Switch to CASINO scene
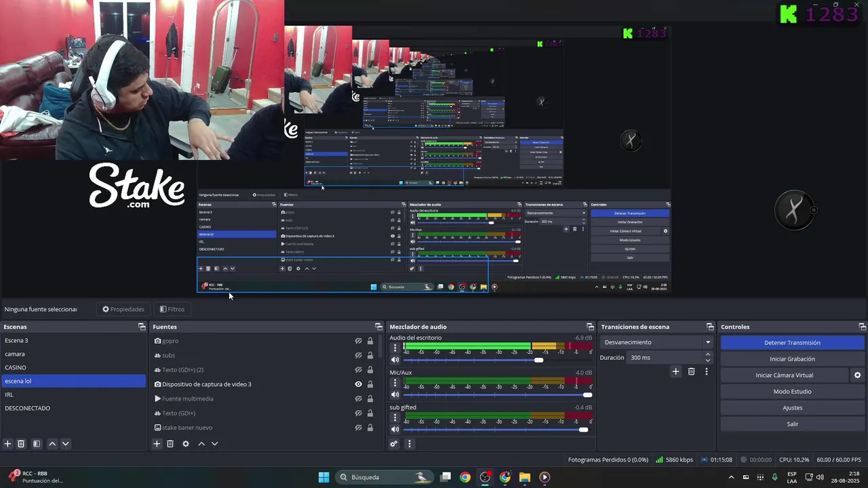868x488 pixels. [x=73, y=367]
